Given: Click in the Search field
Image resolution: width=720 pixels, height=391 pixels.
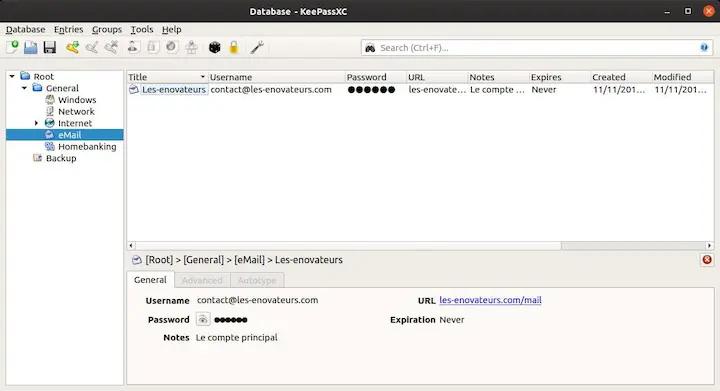Looking at the screenshot, I should pos(537,48).
